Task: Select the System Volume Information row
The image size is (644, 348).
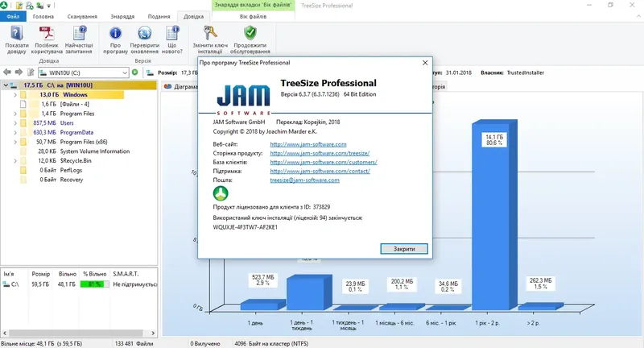Action: (94, 151)
